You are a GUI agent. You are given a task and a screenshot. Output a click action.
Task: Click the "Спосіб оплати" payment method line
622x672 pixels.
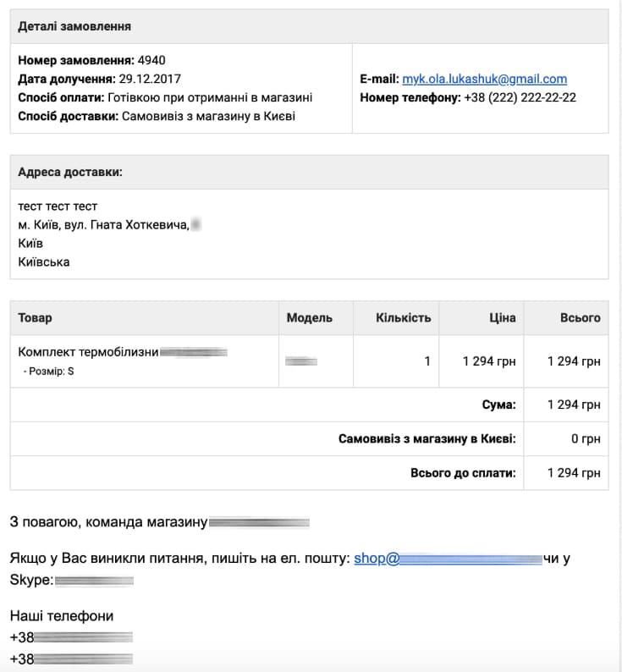165,97
